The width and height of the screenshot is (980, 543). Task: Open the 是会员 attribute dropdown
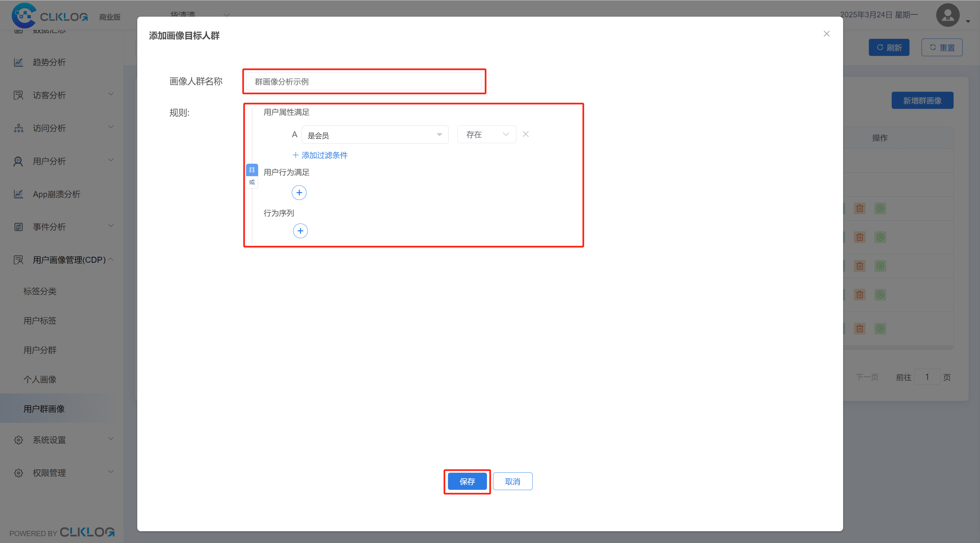point(374,135)
